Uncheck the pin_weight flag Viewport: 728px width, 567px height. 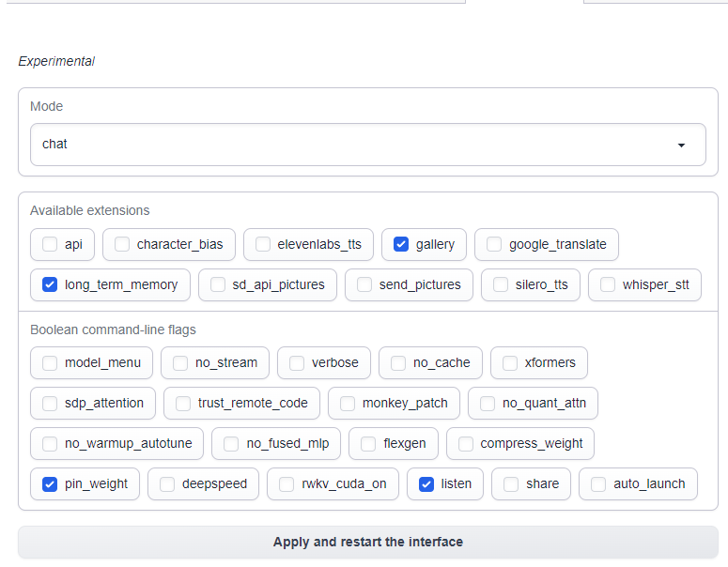(x=50, y=483)
